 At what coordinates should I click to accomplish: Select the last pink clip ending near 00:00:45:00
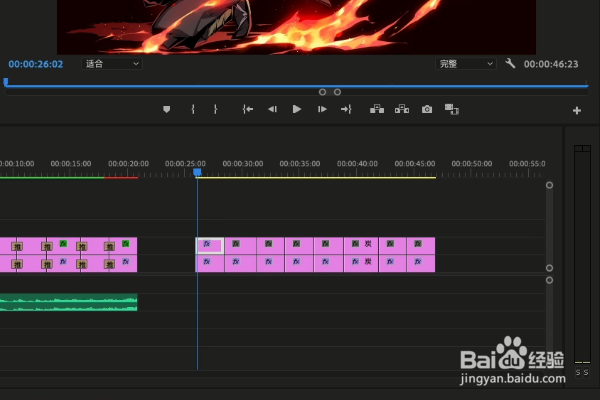[x=421, y=246]
